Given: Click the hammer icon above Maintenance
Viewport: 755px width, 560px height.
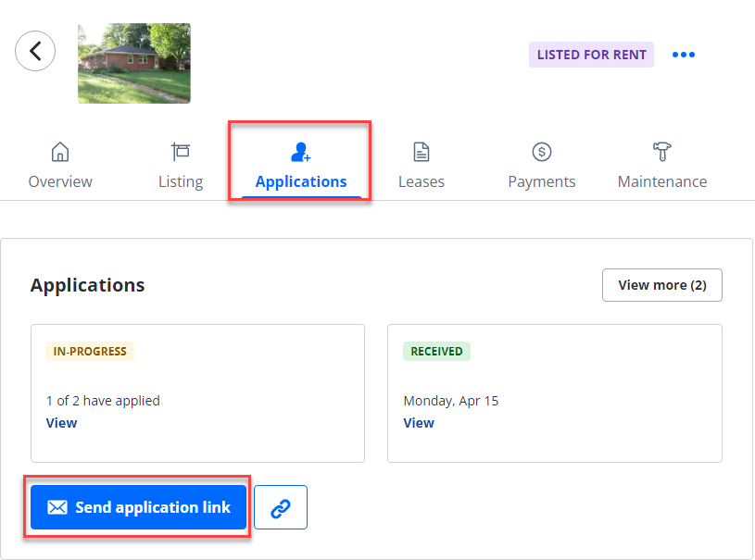Looking at the screenshot, I should pos(661,151).
